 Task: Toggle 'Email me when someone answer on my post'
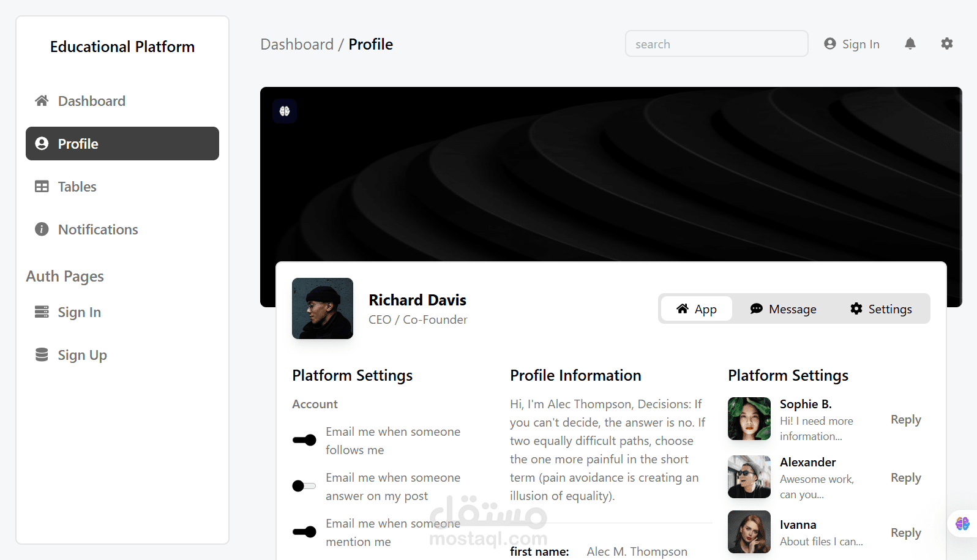[304, 486]
